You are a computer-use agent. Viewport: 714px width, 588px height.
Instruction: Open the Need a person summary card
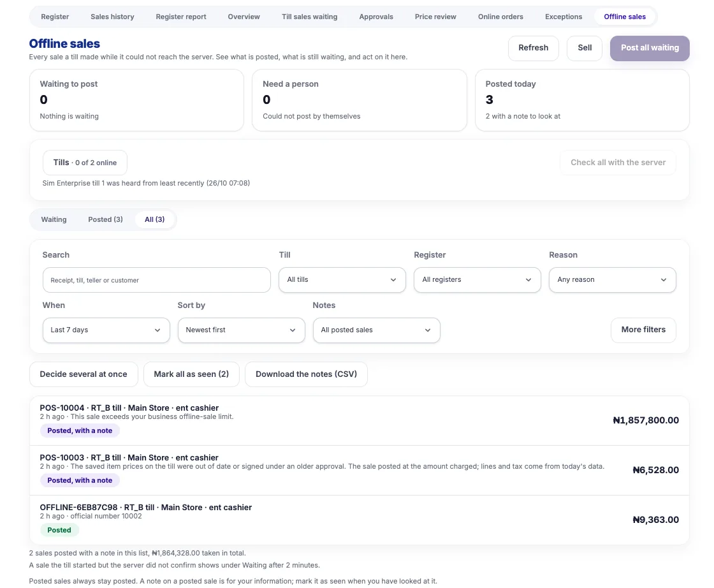(360, 100)
